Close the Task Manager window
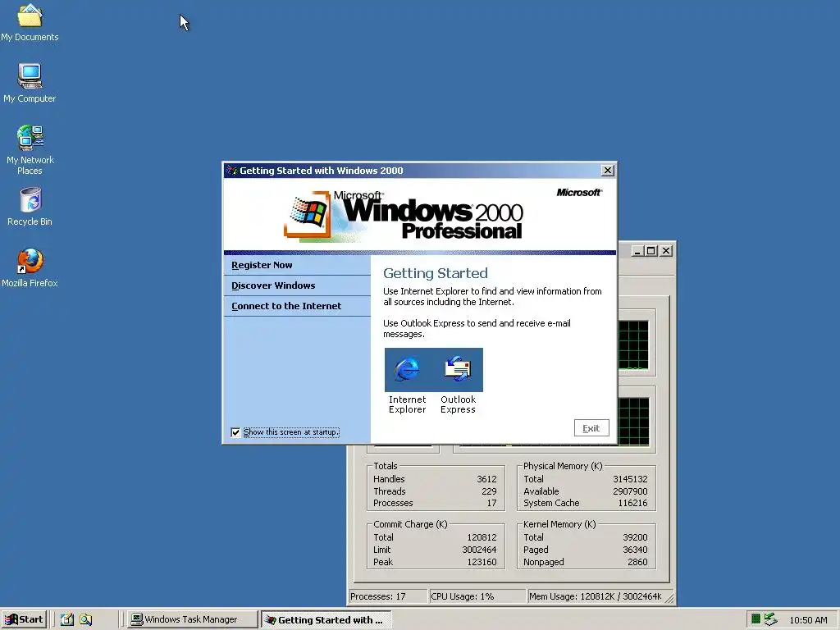The height and width of the screenshot is (630, 840). point(666,251)
